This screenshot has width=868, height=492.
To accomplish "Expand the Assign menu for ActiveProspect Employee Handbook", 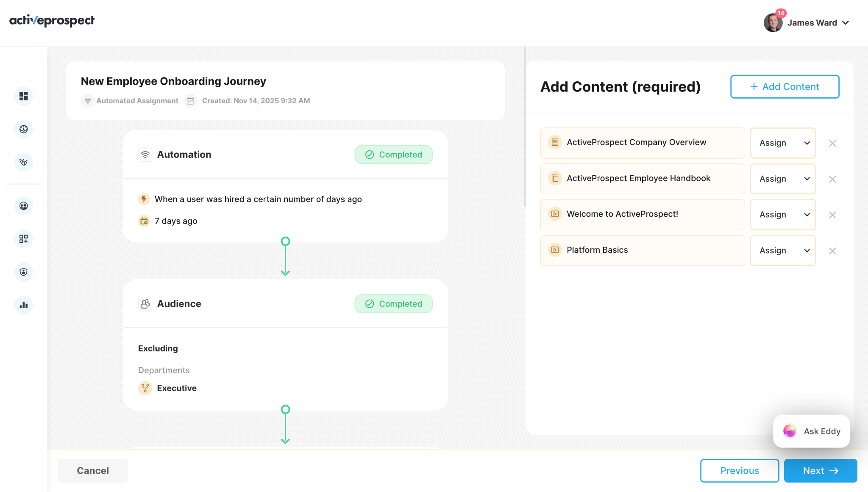I will tap(782, 179).
